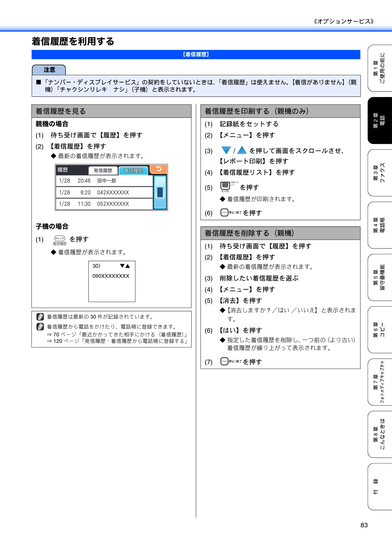Select the 042XXXXXXX history row
This screenshot has height=555, width=392.
click(104, 192)
